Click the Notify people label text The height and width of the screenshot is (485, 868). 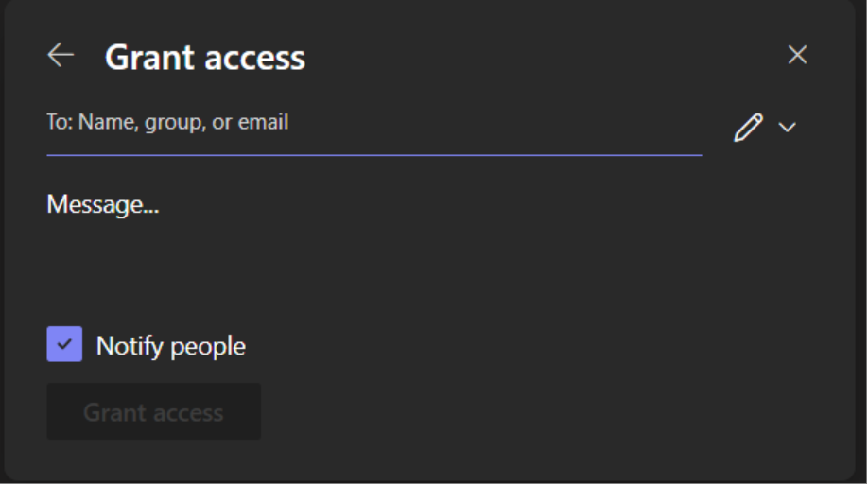click(171, 346)
